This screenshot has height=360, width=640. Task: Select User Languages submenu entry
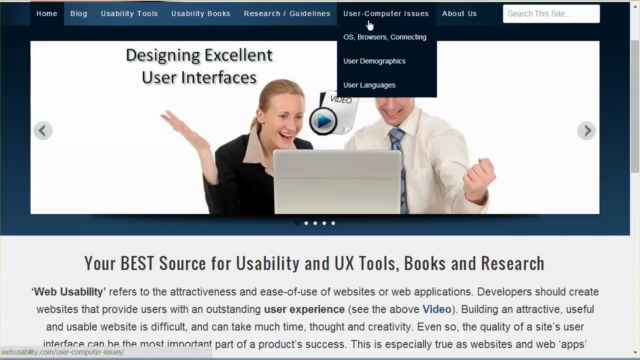pyautogui.click(x=369, y=85)
